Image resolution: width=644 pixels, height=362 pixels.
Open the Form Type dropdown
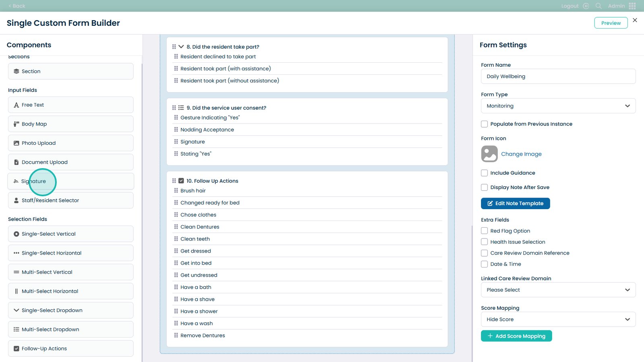[558, 106]
